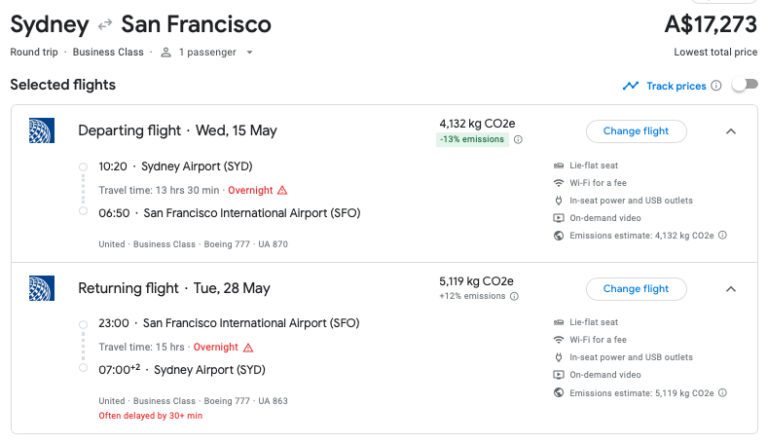Collapse the returning flight details
This screenshot has height=443, width=768.
(x=731, y=289)
